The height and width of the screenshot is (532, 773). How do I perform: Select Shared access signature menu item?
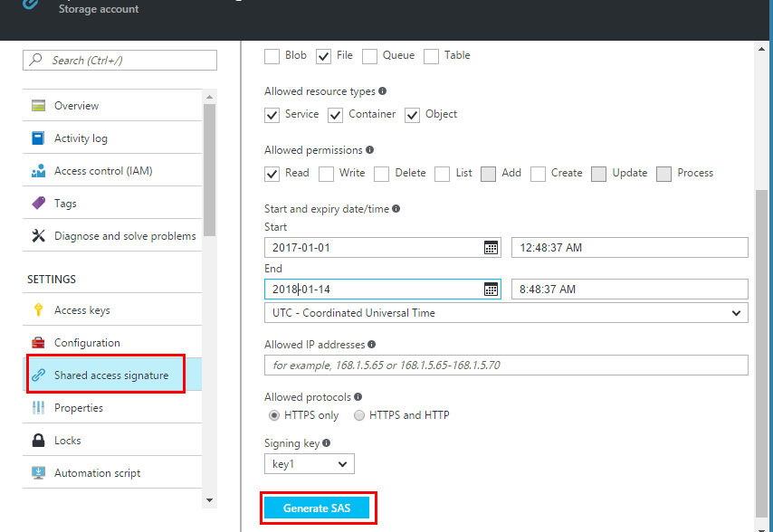pyautogui.click(x=112, y=375)
